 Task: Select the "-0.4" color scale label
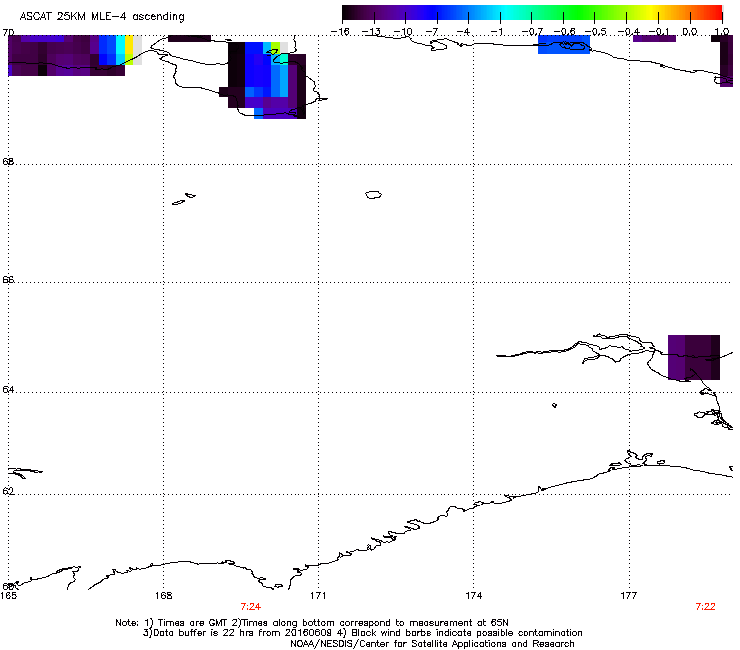[629, 32]
